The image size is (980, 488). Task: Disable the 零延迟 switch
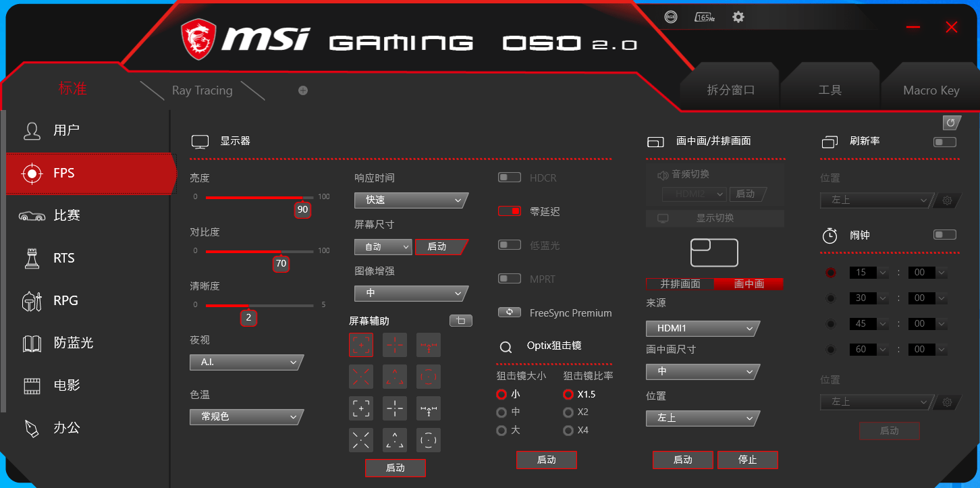point(510,211)
